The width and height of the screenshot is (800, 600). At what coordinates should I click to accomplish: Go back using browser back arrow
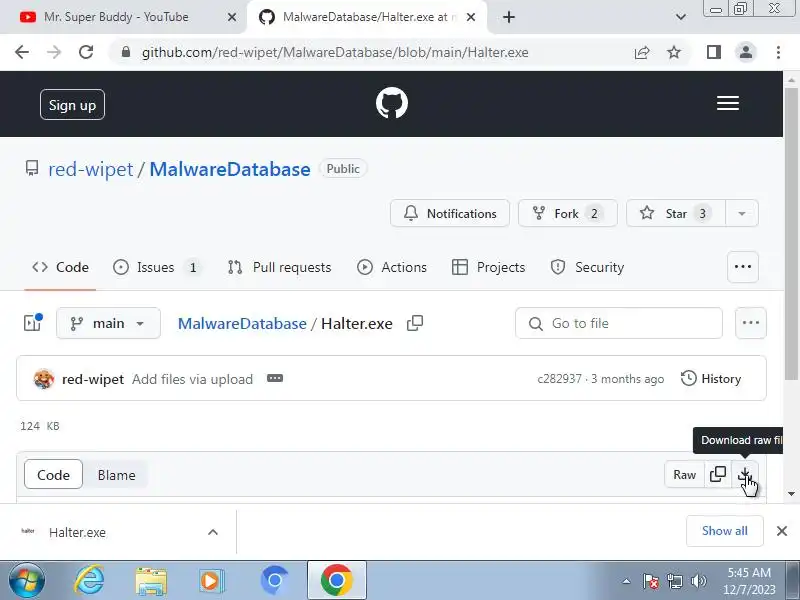[x=22, y=52]
